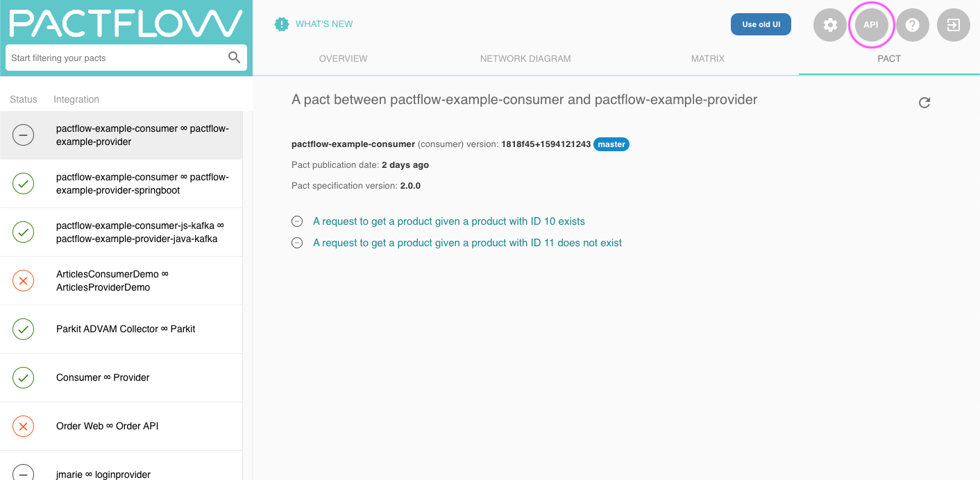
Task: Refresh the pact using the reload icon
Action: [x=924, y=102]
